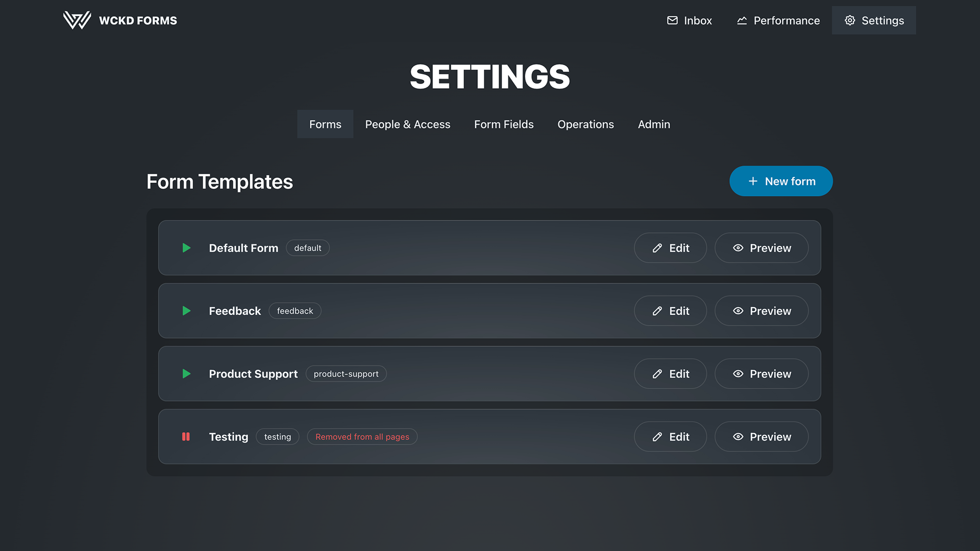Select the 'Testing' form name
980x551 pixels.
pos(229,437)
